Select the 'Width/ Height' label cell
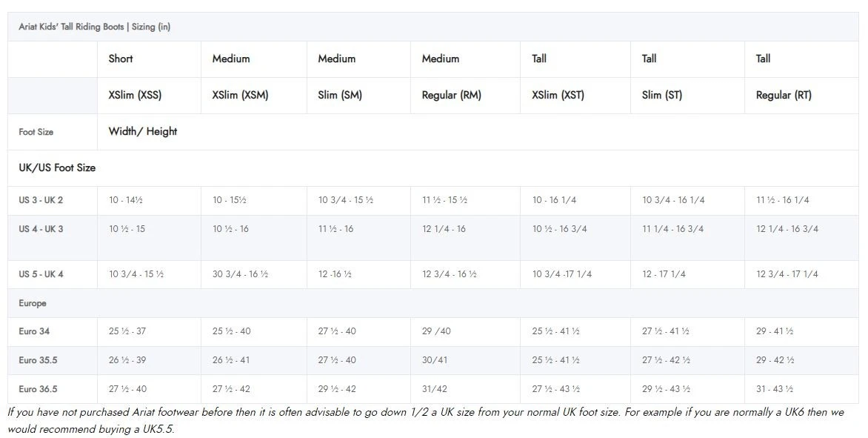This screenshot has height=438, width=868. click(x=143, y=131)
